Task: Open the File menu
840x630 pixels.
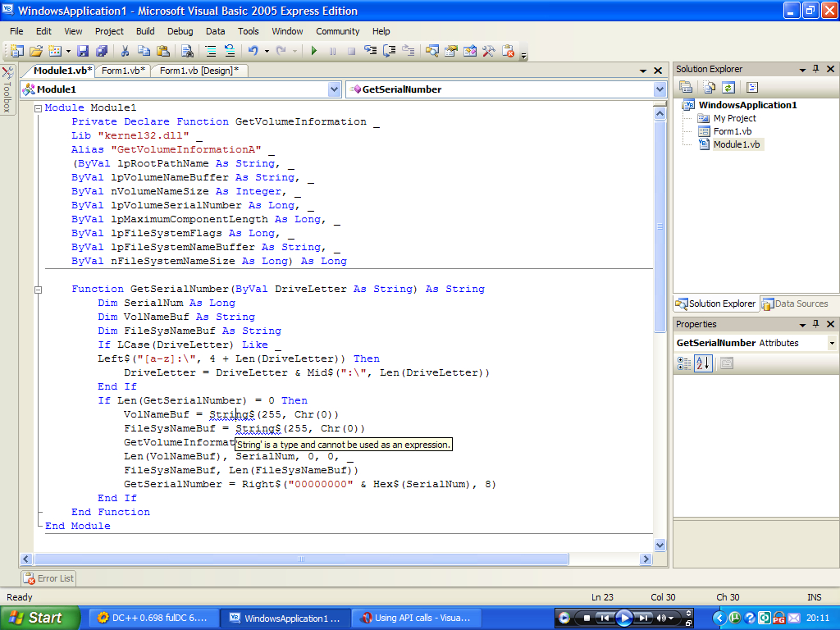Action: pyautogui.click(x=16, y=31)
